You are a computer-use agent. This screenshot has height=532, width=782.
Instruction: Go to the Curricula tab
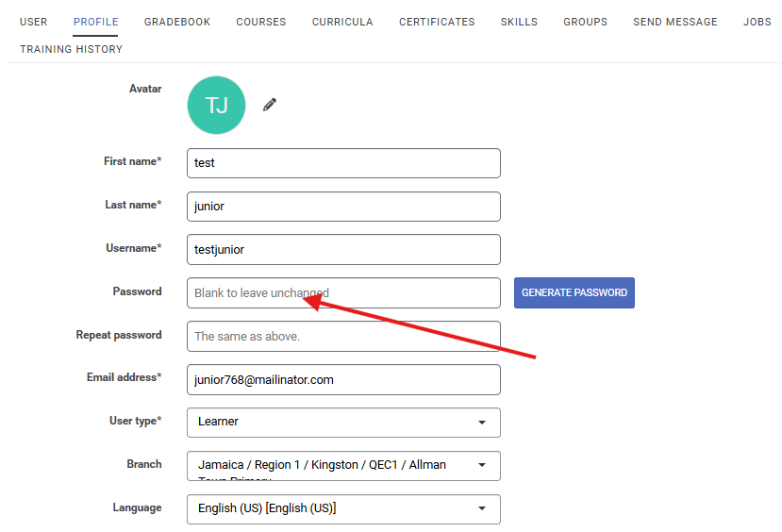[x=342, y=22]
